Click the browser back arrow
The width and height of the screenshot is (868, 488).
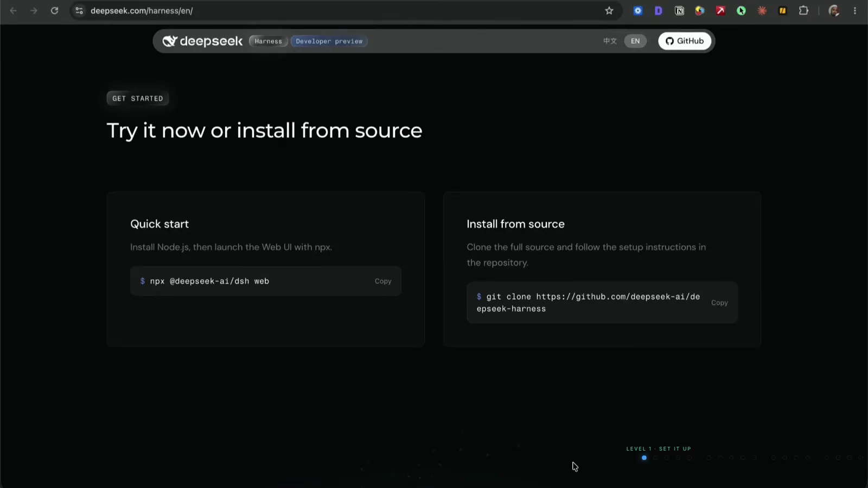pos(14,11)
